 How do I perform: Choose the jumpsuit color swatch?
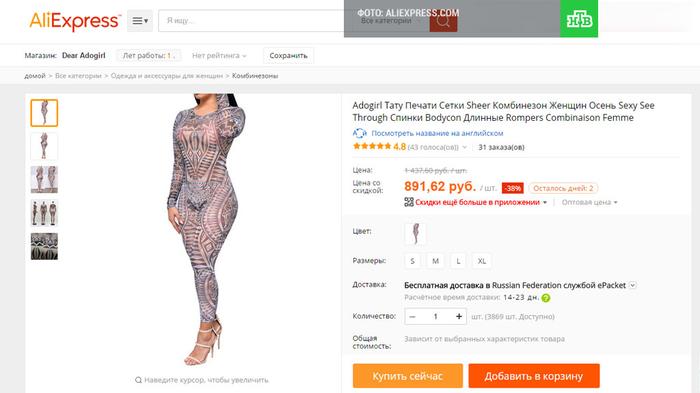click(x=415, y=234)
